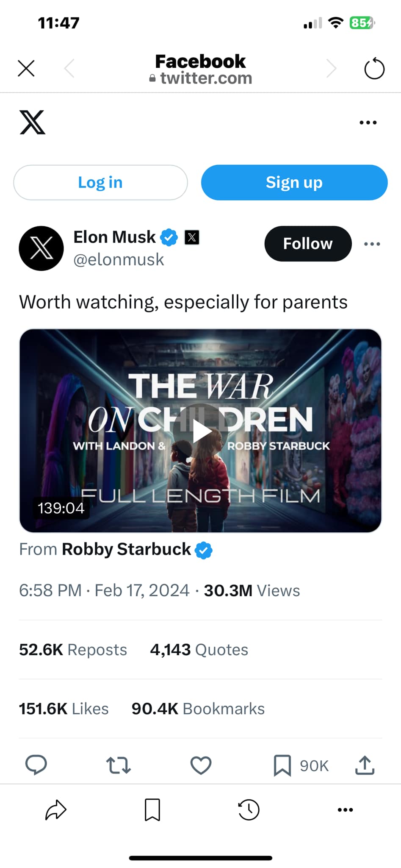
Task: Open Elon Musk's profile avatar
Action: click(41, 248)
